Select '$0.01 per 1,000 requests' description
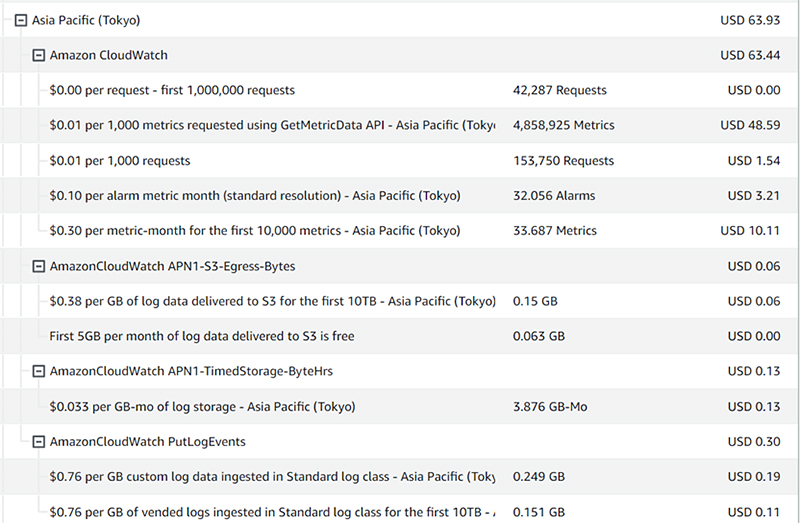The image size is (800, 523). 119,161
